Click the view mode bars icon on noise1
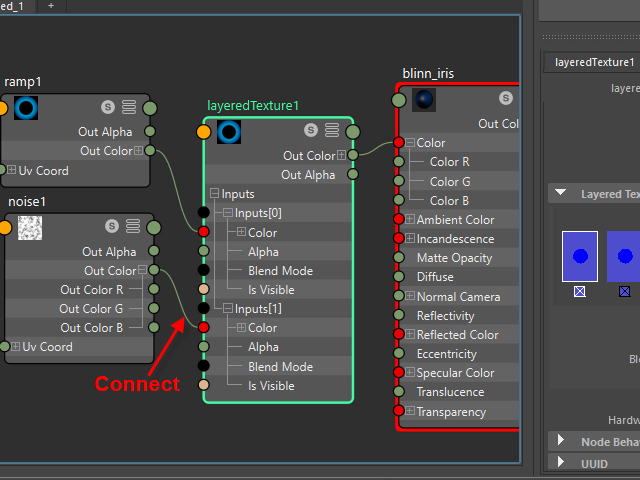This screenshot has height=480, width=640. [133, 227]
